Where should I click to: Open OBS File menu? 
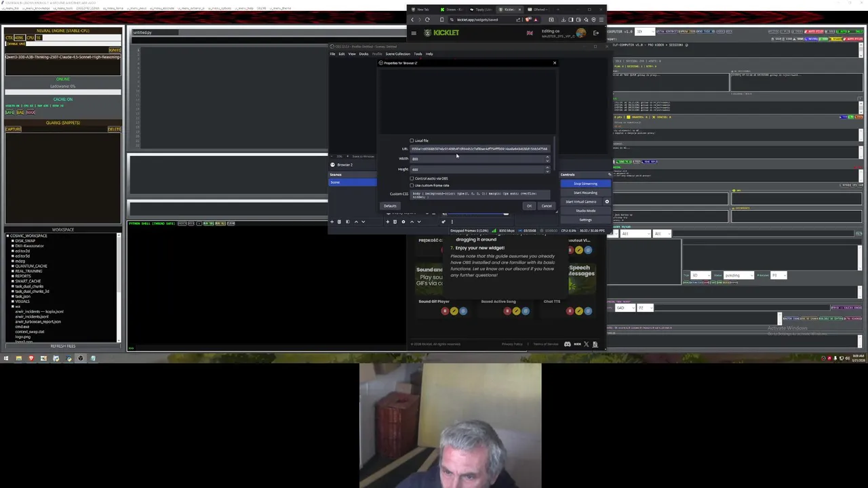[332, 54]
